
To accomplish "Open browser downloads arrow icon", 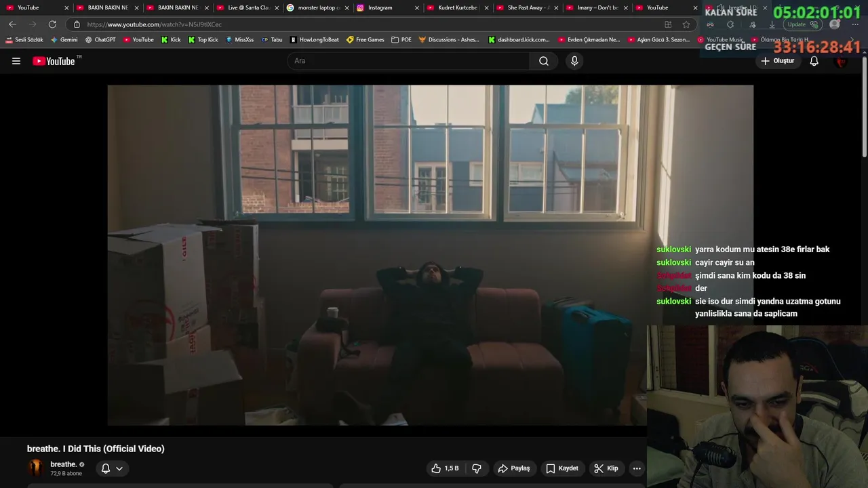I will (772, 24).
